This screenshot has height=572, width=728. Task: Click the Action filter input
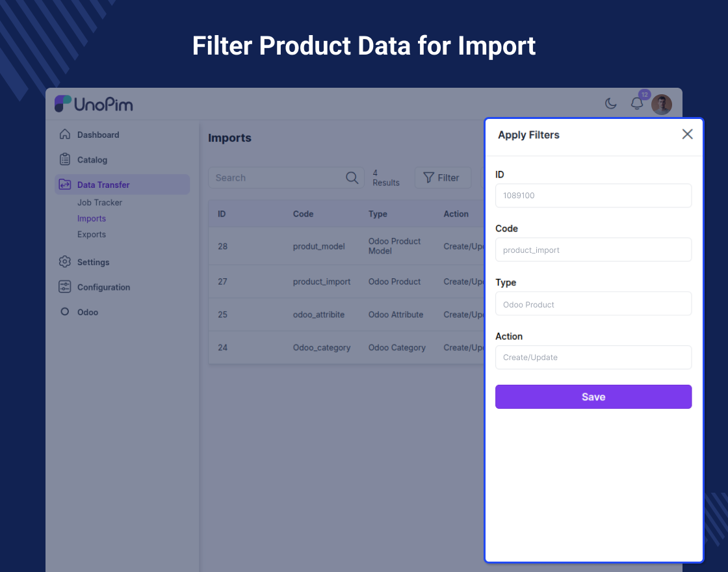pos(593,357)
